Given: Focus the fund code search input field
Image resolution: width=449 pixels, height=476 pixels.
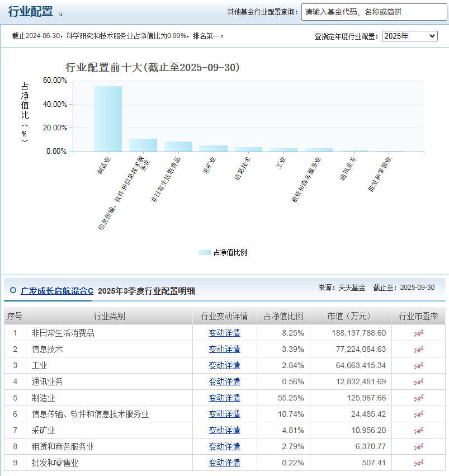Looking at the screenshot, I should [374, 12].
